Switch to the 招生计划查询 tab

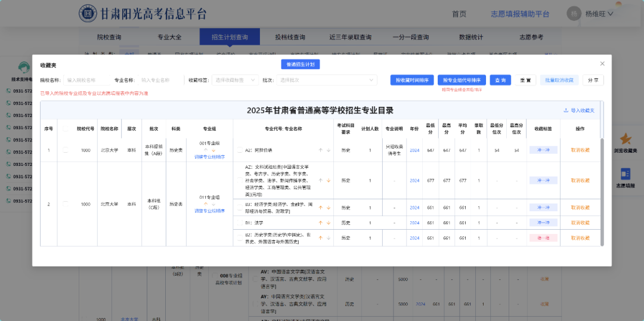(230, 37)
